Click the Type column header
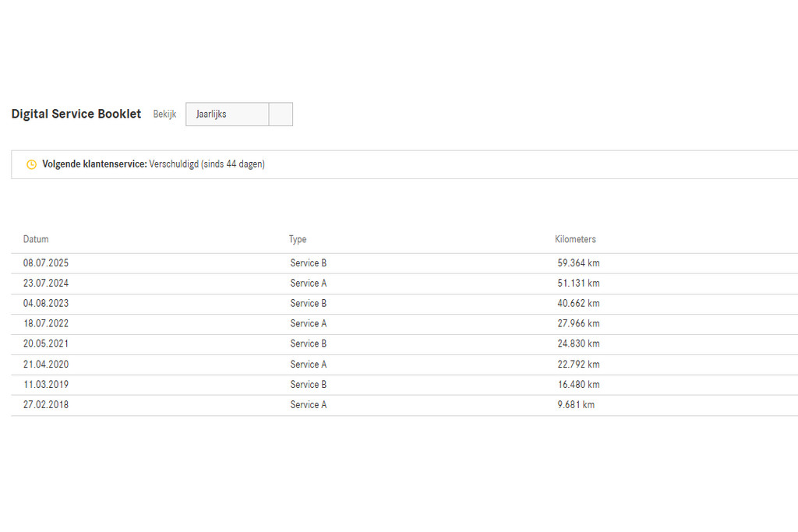This screenshot has width=798, height=532. coord(298,239)
